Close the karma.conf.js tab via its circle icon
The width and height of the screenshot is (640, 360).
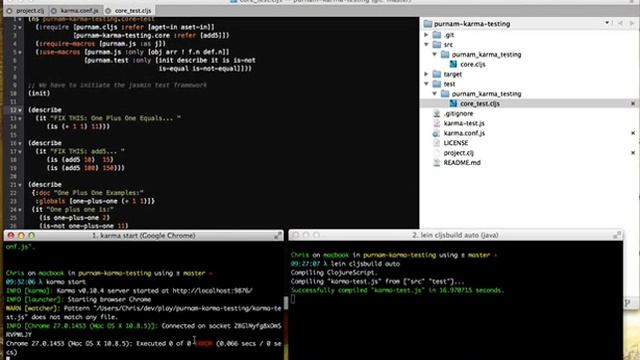pos(54,11)
